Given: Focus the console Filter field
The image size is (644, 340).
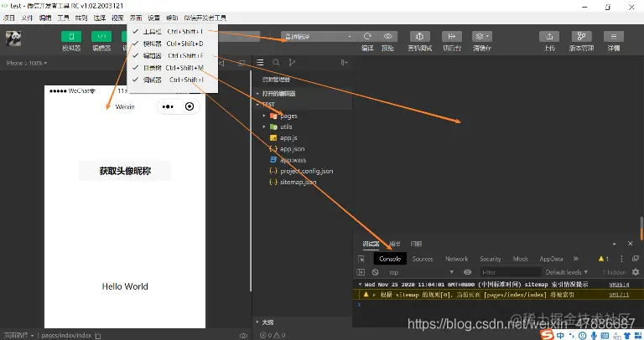Looking at the screenshot, I should pyautogui.click(x=511, y=272).
